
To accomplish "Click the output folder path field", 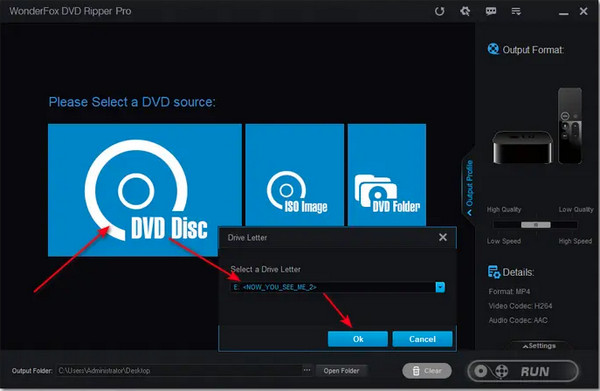I will coord(179,370).
